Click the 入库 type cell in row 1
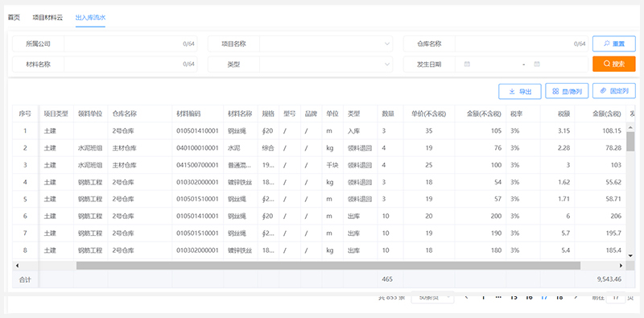The image size is (644, 318). tap(353, 131)
